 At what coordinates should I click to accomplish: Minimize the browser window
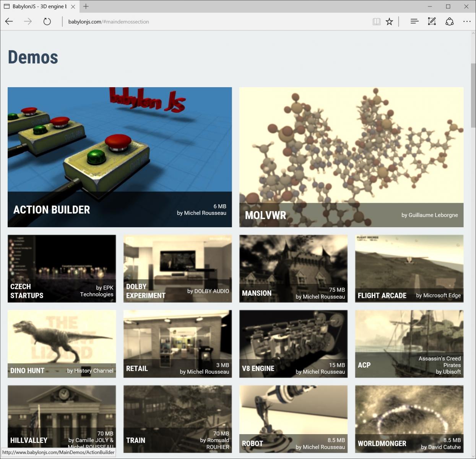click(430, 7)
